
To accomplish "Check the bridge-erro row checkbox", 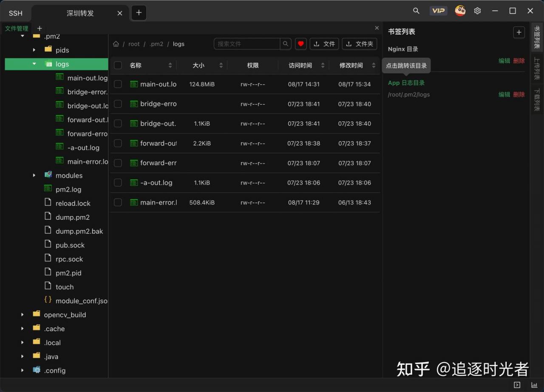I will pyautogui.click(x=118, y=104).
